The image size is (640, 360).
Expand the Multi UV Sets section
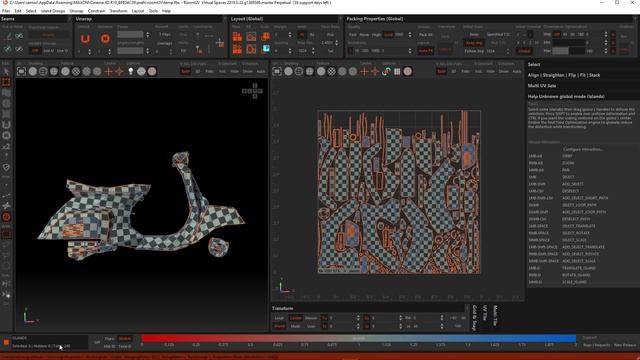542,86
